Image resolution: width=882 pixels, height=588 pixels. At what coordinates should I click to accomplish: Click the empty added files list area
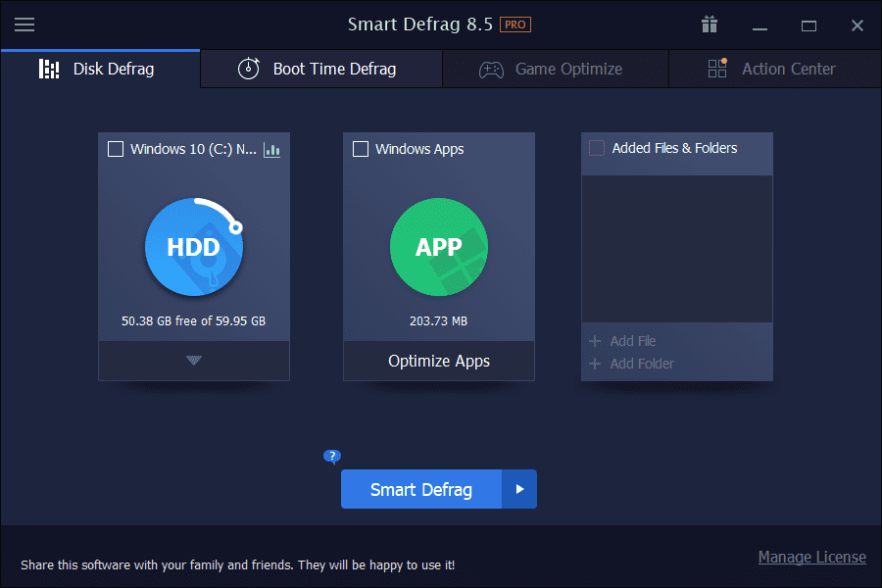[676, 249]
